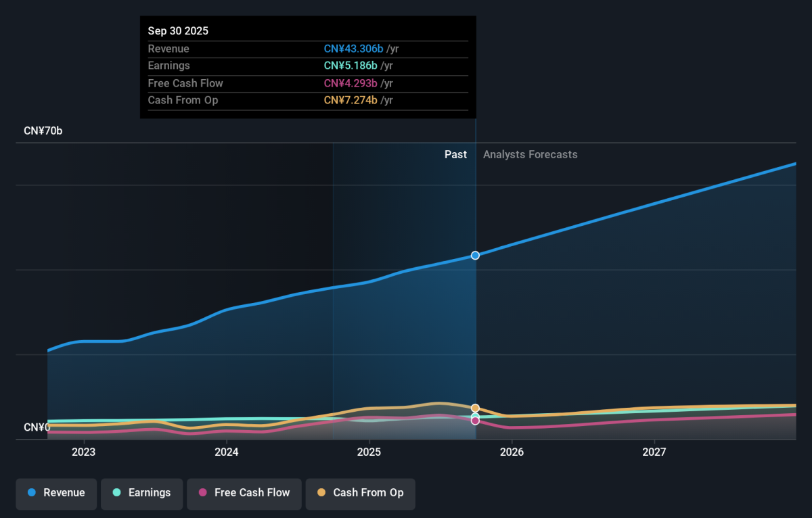
Task: Toggle Free Cash Flow legend button
Action: 244,493
